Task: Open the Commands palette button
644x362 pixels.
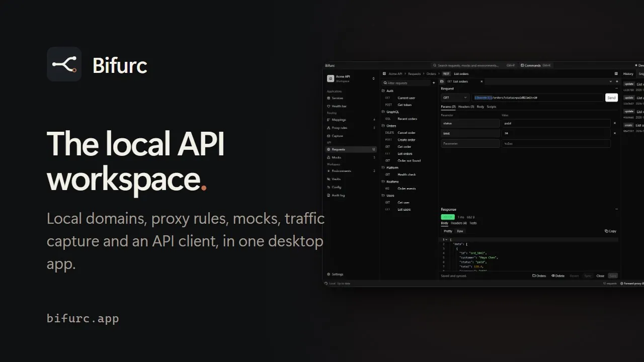Action: [x=536, y=65]
